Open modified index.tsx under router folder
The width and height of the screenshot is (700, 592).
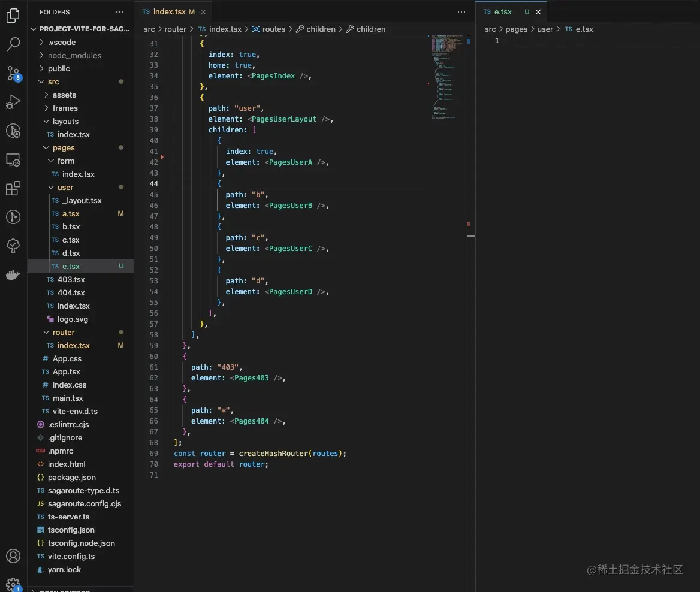(82, 345)
